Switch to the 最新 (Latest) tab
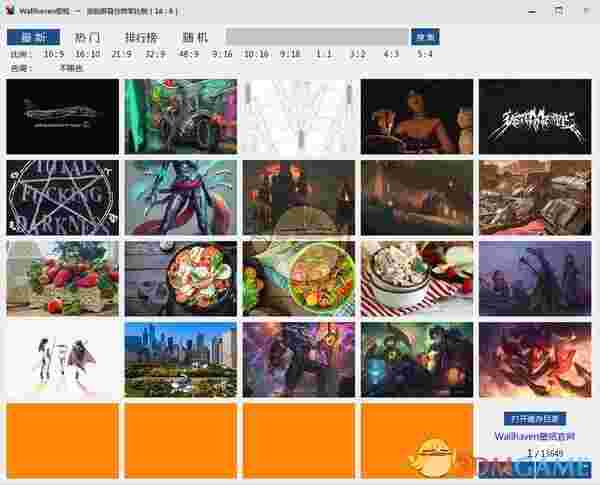 click(x=33, y=37)
